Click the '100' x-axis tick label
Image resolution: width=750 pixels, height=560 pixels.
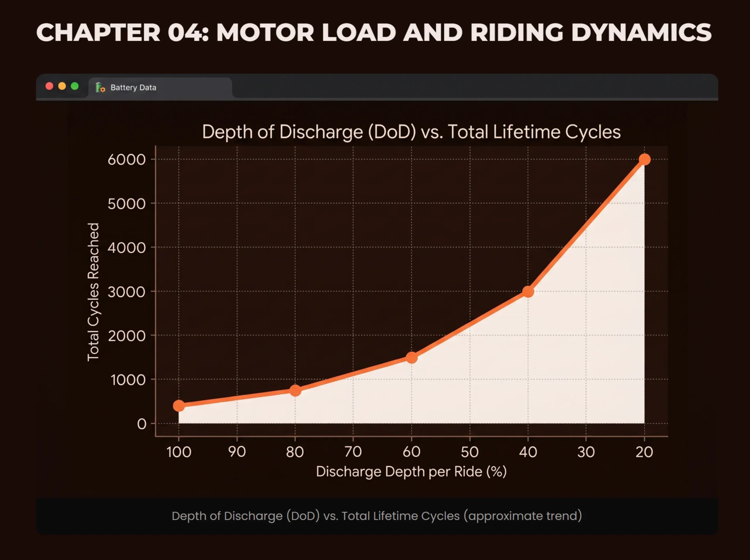tap(179, 452)
